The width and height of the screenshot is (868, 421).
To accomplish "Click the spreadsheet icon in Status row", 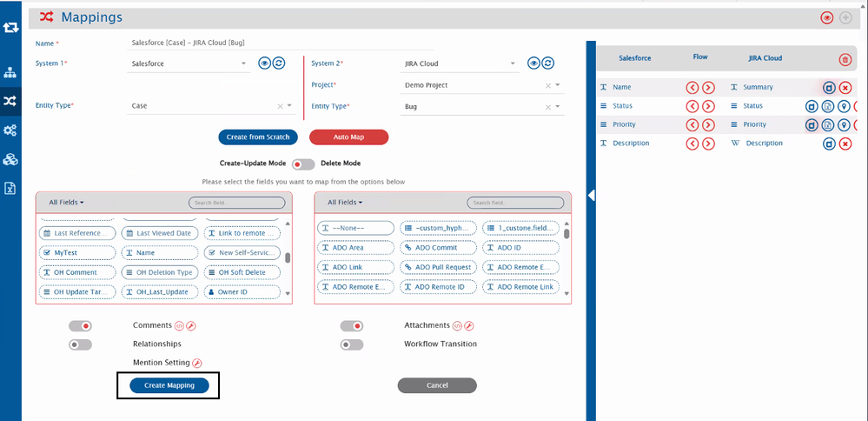I will click(x=827, y=106).
